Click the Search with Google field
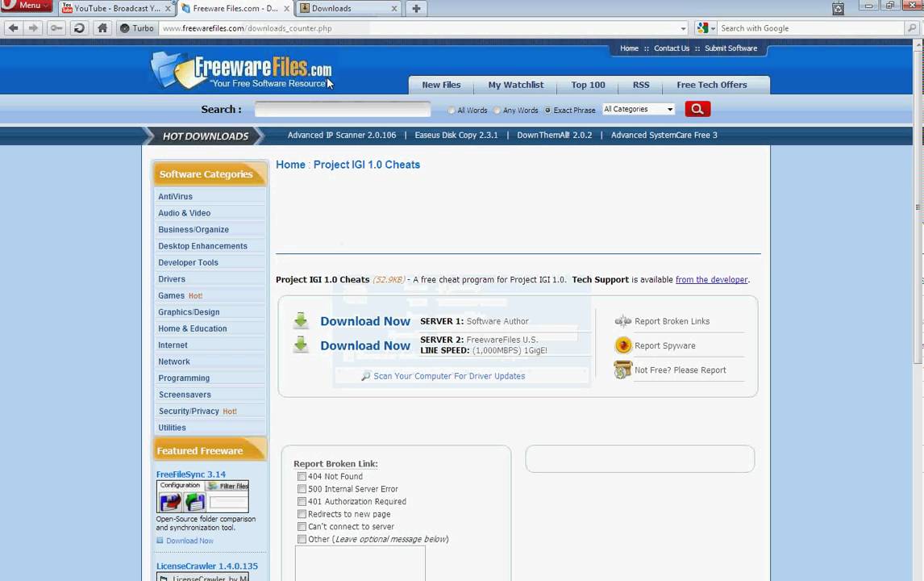 [x=810, y=27]
